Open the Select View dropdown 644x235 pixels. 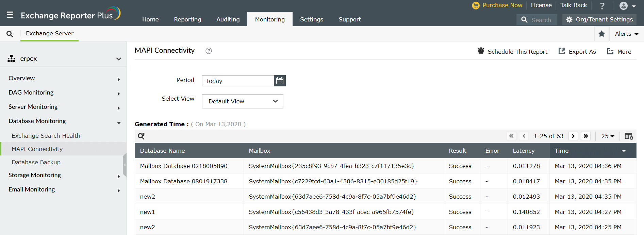pos(242,101)
